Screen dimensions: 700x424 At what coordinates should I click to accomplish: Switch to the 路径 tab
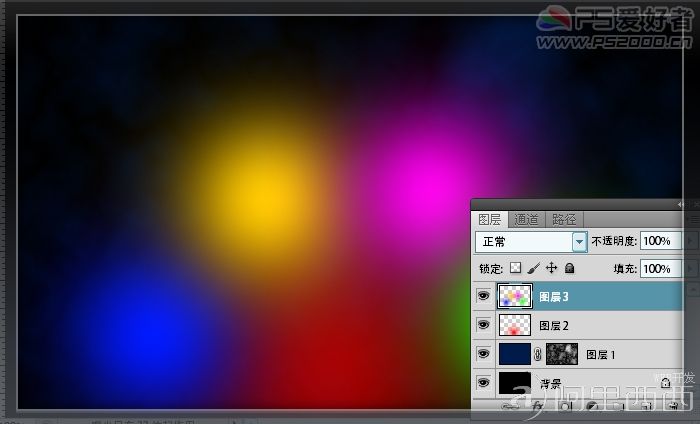tap(564, 220)
